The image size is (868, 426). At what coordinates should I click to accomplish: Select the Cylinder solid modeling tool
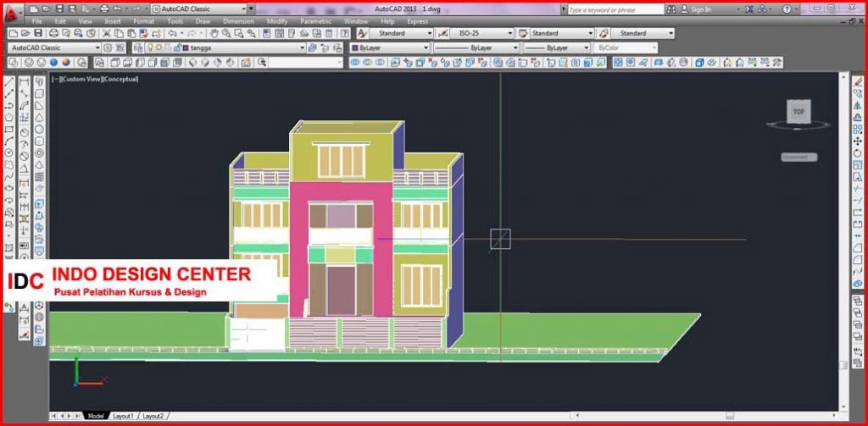click(x=39, y=141)
